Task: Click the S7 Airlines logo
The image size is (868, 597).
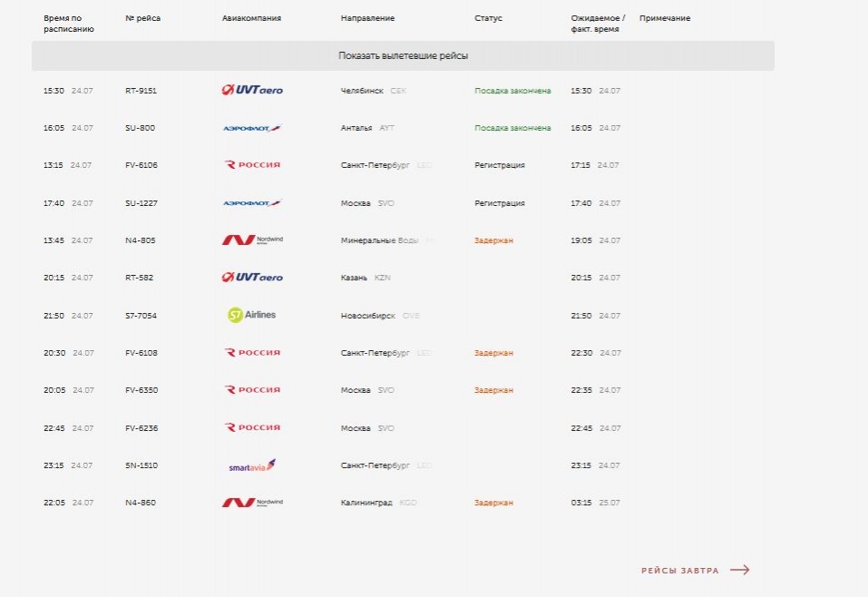Action: (252, 315)
